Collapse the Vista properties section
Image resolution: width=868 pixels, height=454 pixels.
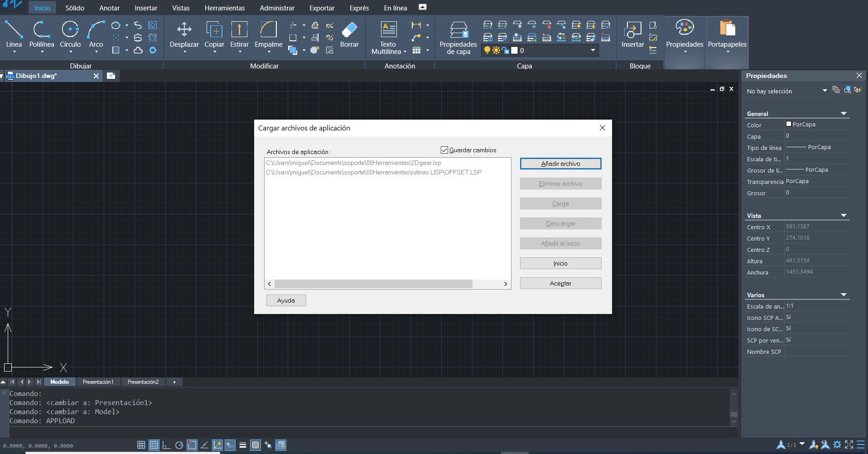[844, 216]
